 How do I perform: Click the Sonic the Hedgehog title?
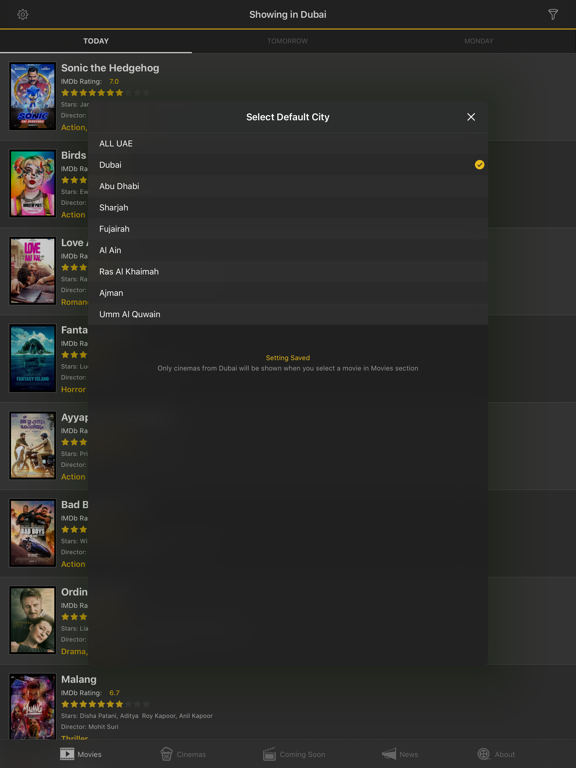[110, 68]
